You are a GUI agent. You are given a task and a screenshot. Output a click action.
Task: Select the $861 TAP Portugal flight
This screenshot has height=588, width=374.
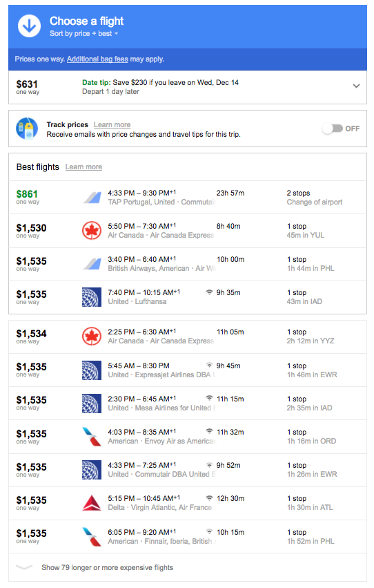(x=188, y=197)
